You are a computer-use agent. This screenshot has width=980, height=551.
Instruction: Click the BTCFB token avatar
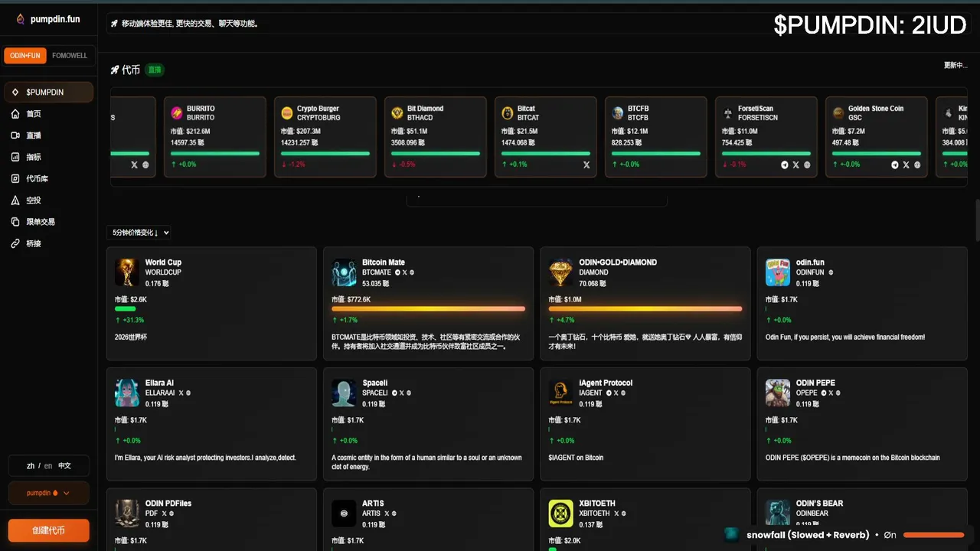(x=618, y=113)
